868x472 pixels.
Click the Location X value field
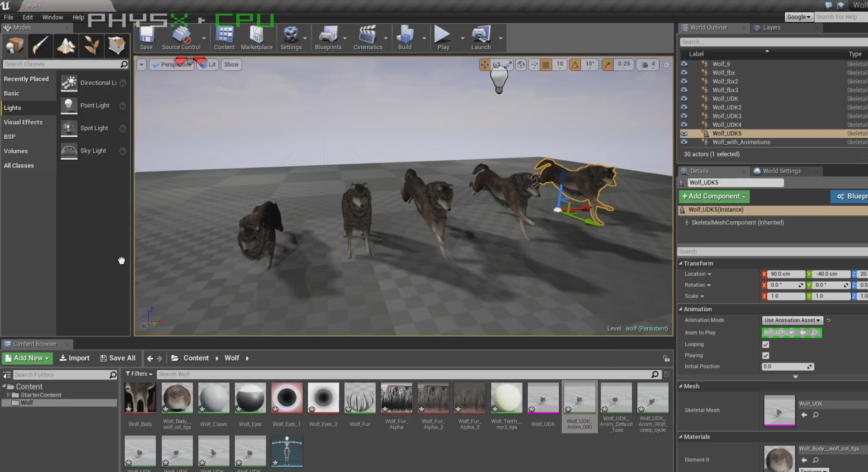(786, 274)
